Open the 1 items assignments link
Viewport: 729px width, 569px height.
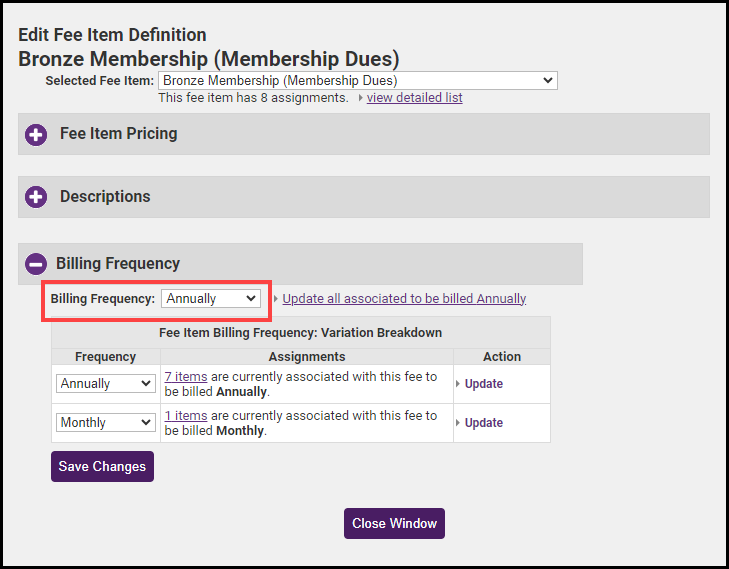[186, 416]
